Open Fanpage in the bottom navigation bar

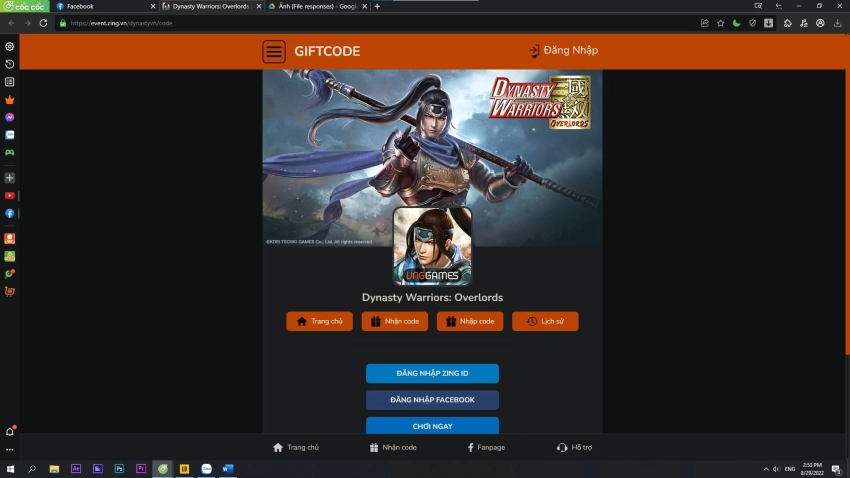tap(486, 448)
